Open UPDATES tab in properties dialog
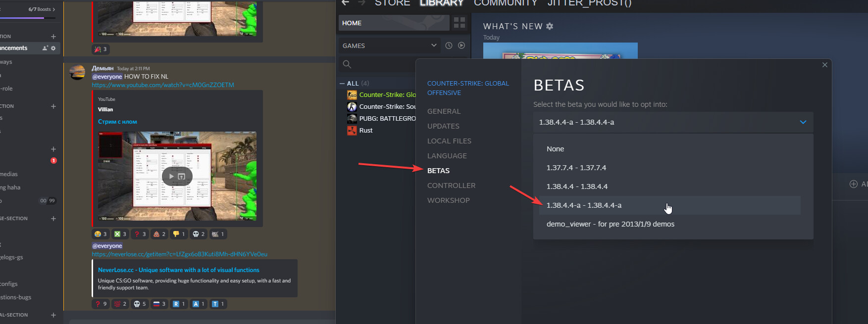The width and height of the screenshot is (868, 324). (x=443, y=126)
